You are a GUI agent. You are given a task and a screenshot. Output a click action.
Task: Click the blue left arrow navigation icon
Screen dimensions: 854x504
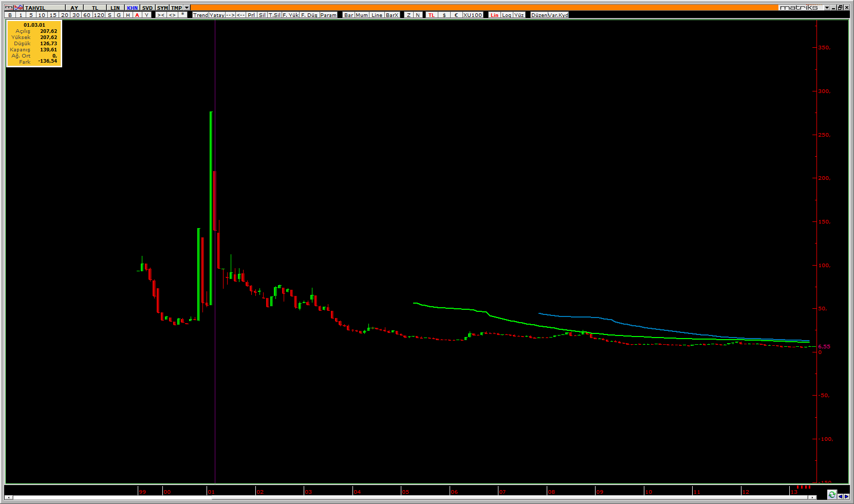click(841, 496)
